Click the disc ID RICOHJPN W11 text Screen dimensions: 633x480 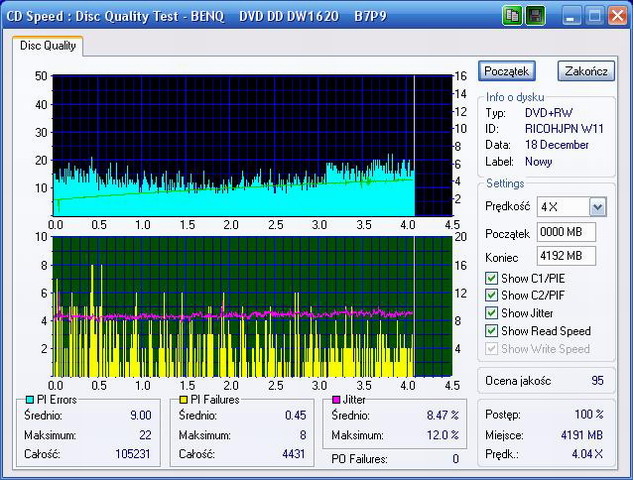point(564,129)
